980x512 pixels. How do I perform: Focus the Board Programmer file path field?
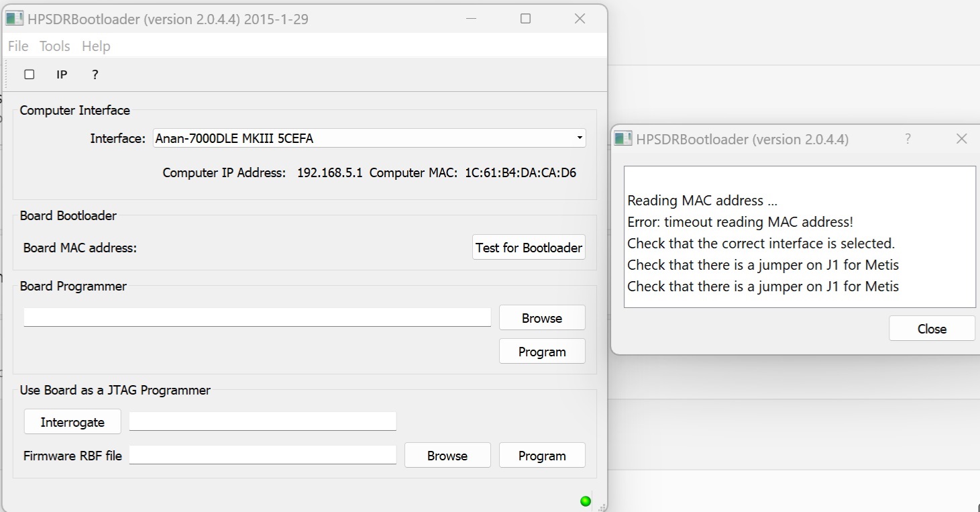click(258, 317)
